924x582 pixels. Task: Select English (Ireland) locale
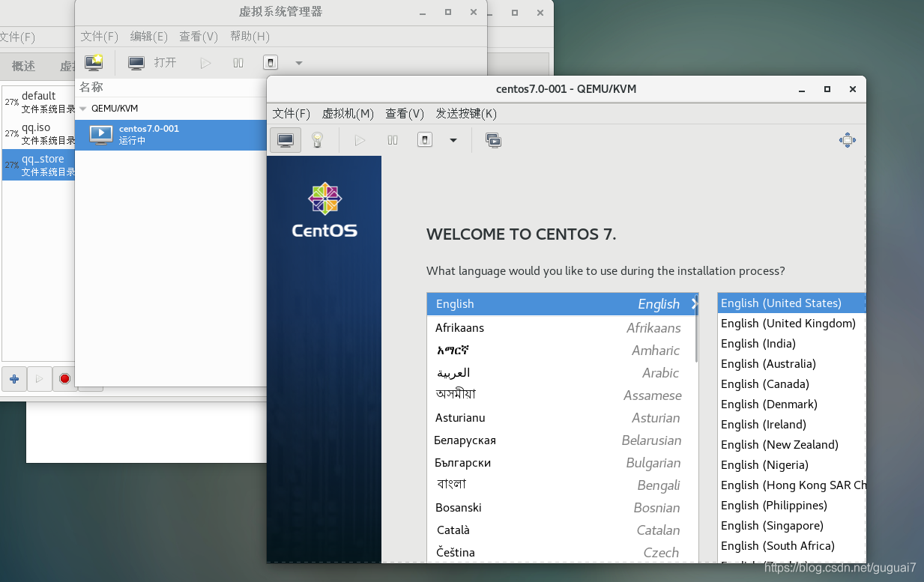coord(791,425)
